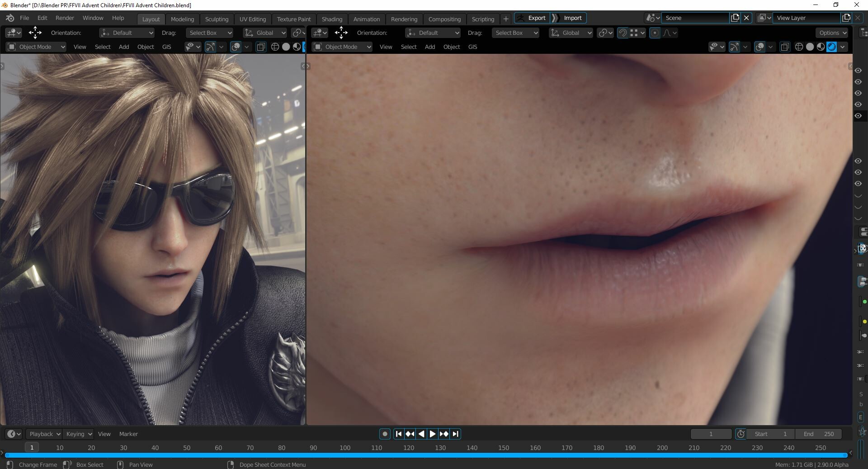868x469 pixels.
Task: Switch to the Shading workspace tab
Action: pyautogui.click(x=332, y=19)
